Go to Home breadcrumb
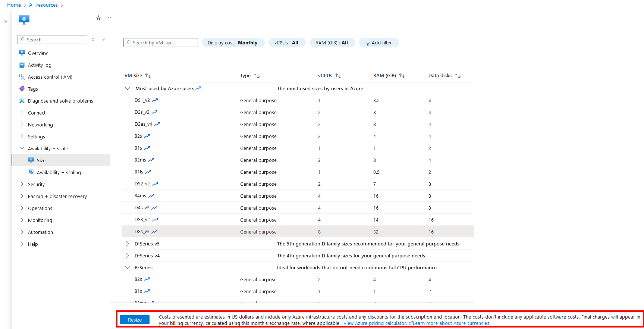The image size is (644, 329). 14,5
